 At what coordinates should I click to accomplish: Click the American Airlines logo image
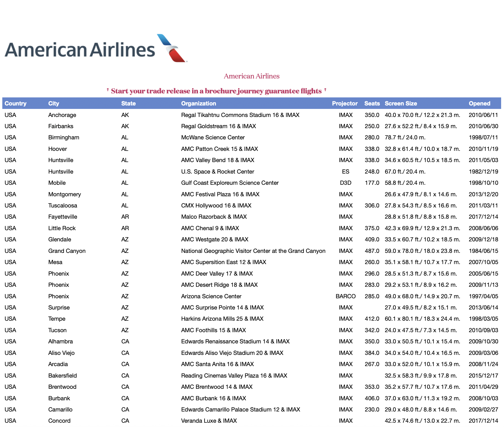click(96, 48)
